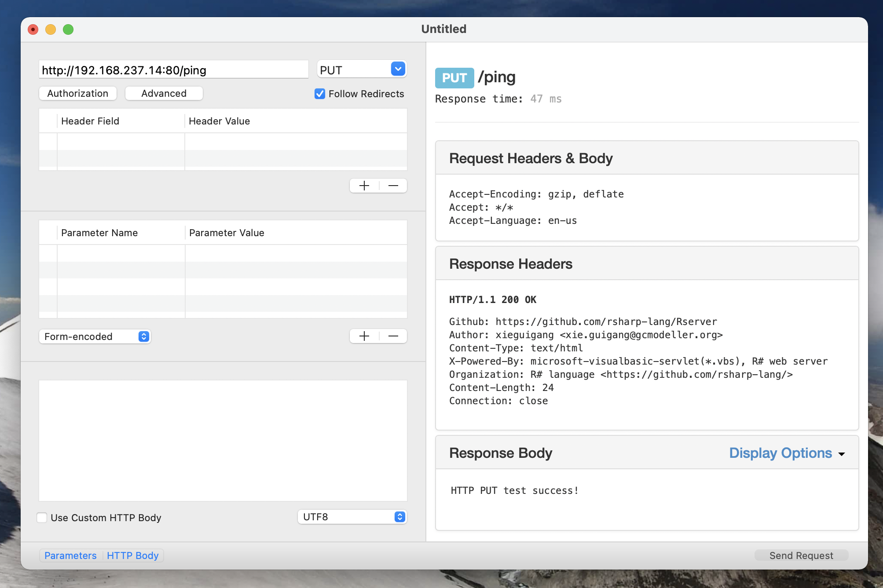Click the yellow minimize window button
Image resolution: width=883 pixels, height=588 pixels.
[51, 29]
